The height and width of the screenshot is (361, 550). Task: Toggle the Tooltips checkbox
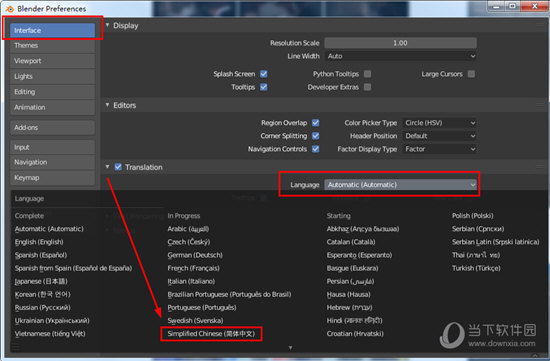(x=264, y=87)
